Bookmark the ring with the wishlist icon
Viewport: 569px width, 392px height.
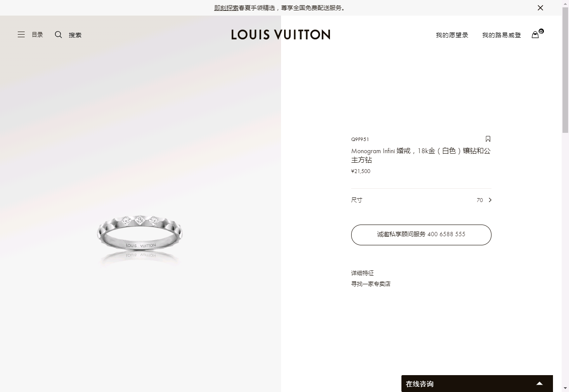488,139
